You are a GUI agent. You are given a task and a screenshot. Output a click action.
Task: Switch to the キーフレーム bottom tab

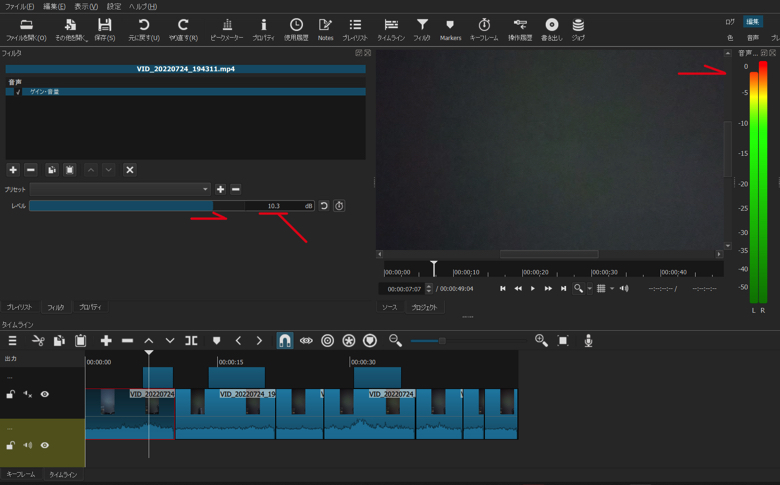point(21,475)
